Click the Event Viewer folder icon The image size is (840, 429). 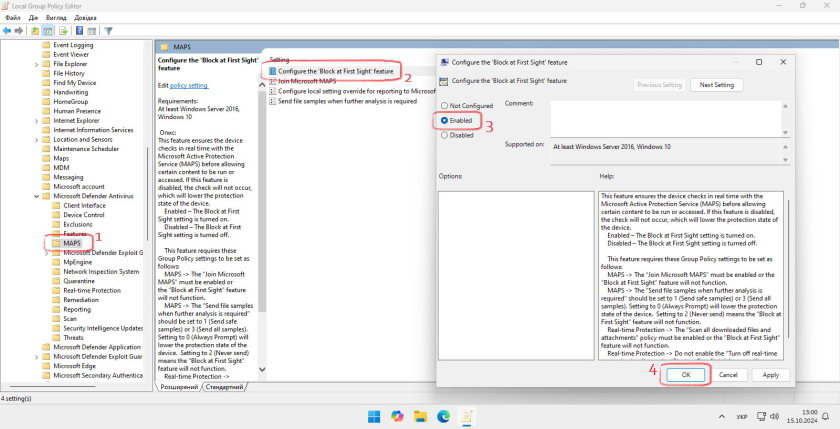(x=46, y=54)
